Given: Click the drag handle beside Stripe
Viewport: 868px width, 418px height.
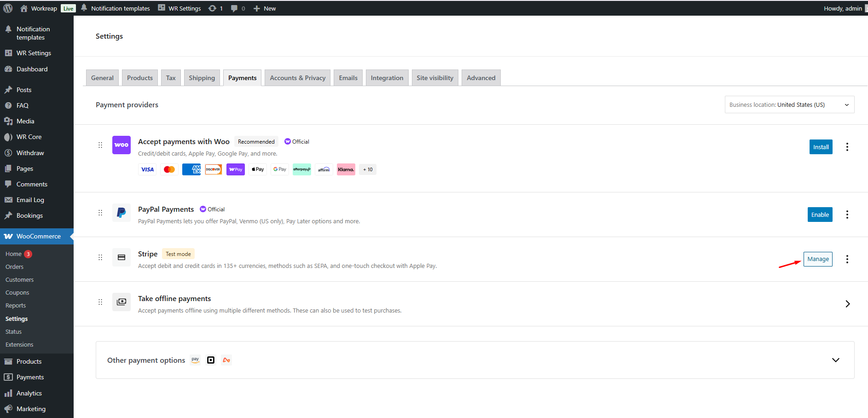Looking at the screenshot, I should pos(100,257).
